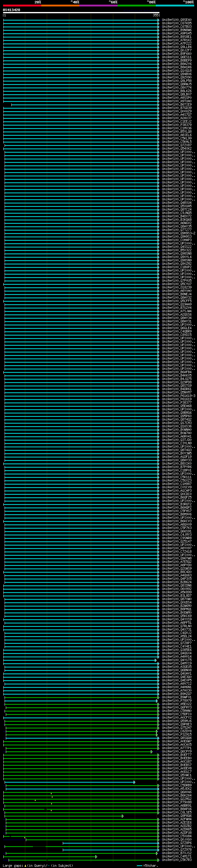Click the cyan ~100% identity legend segment
The width and height of the screenshot is (197, 868).
(x=175, y=6)
